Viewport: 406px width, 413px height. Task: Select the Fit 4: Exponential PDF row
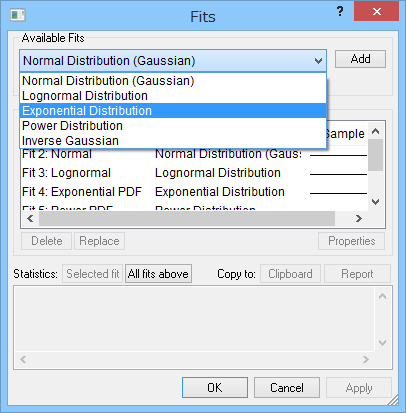[194, 192]
